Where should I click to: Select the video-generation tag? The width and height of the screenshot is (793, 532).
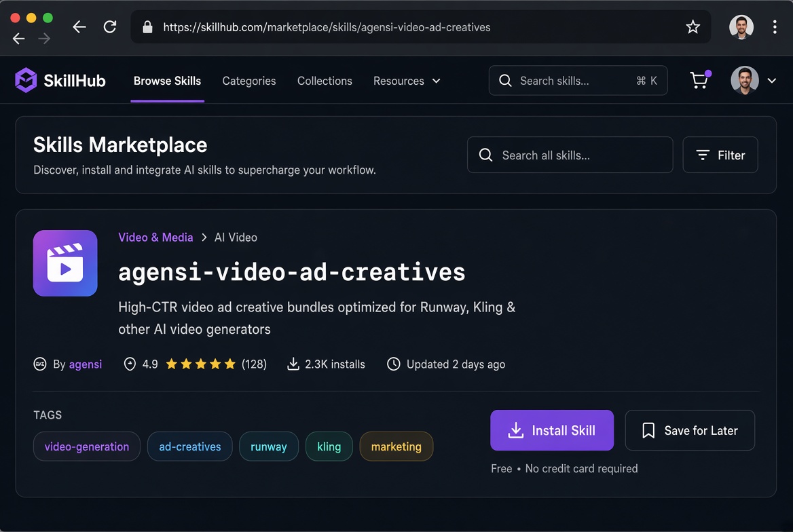pyautogui.click(x=87, y=446)
